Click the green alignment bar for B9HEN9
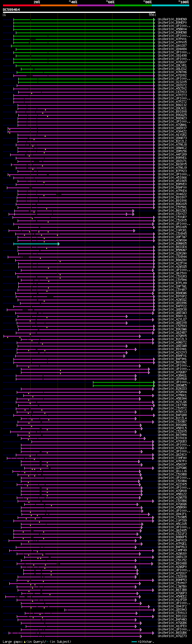This screenshot has width=192, height=644. tap(84, 19)
